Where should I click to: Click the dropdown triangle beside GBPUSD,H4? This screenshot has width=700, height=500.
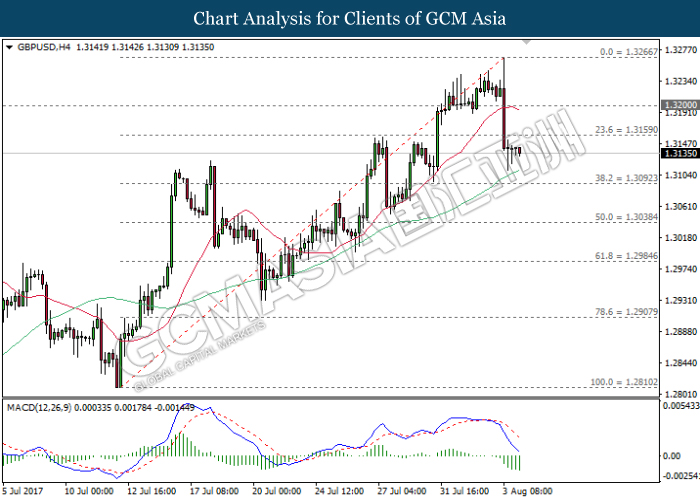[x=10, y=47]
